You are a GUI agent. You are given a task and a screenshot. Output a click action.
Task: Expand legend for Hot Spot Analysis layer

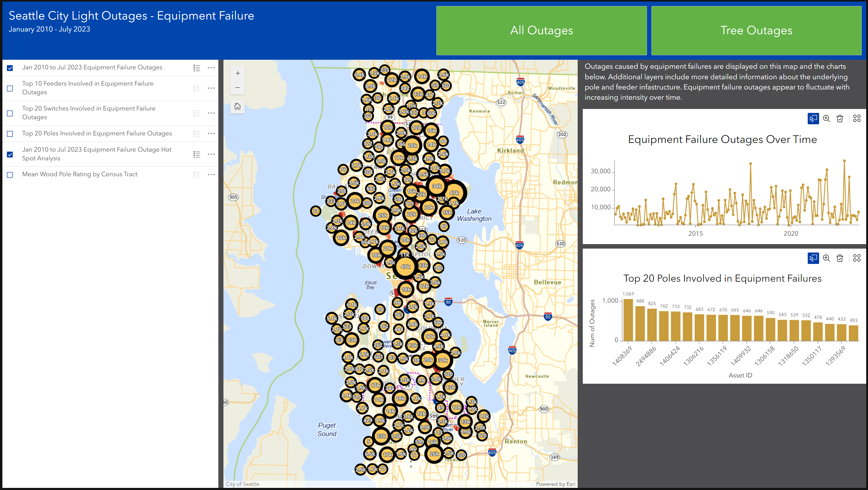pos(197,154)
